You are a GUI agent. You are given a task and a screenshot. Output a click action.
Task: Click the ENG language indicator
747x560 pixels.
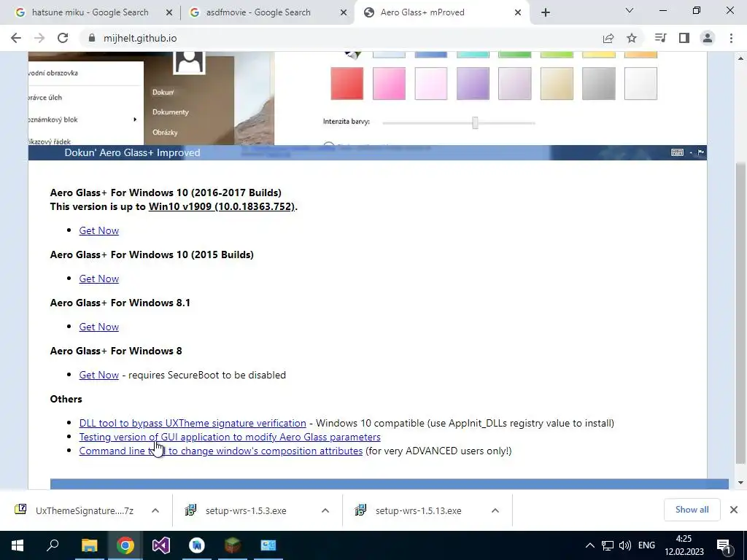click(x=646, y=545)
